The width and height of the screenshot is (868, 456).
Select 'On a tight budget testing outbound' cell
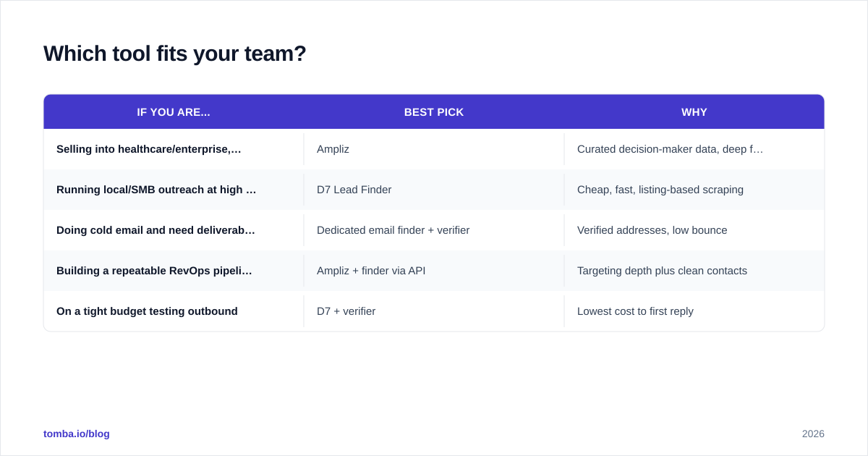[x=174, y=311]
